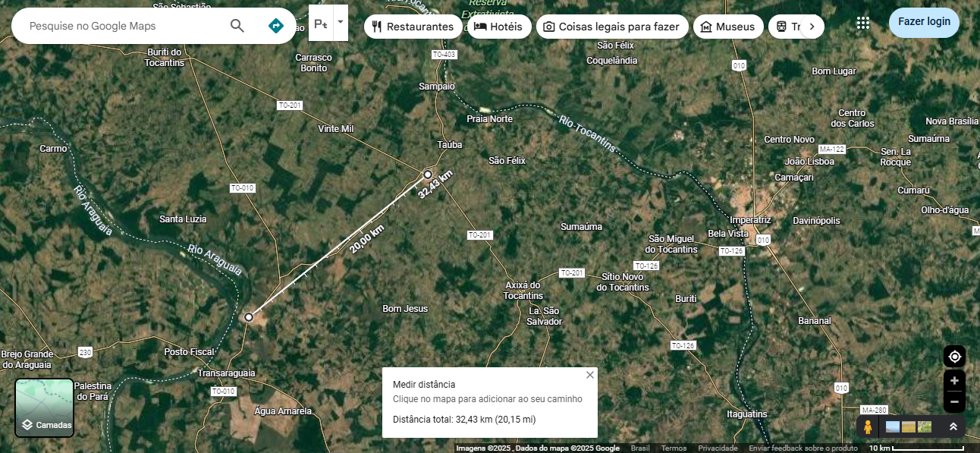Click the measurement start point near Rio Araguaia
This screenshot has height=453, width=980.
(249, 316)
